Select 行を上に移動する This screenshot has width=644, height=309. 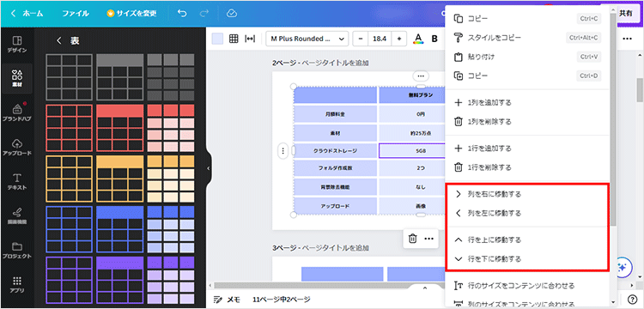(527, 239)
